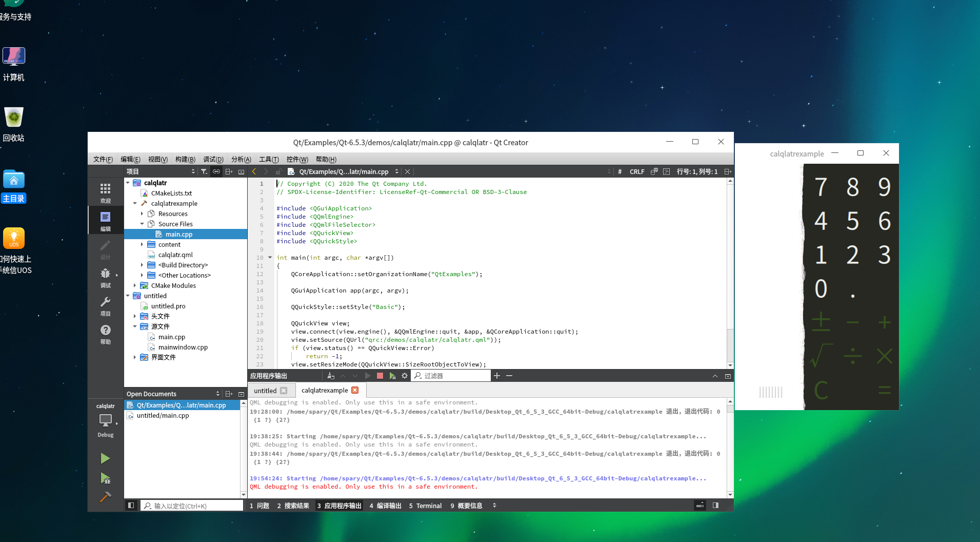Select calqlatr.qml in project tree
Viewport: 980px width, 542px height.
(175, 255)
